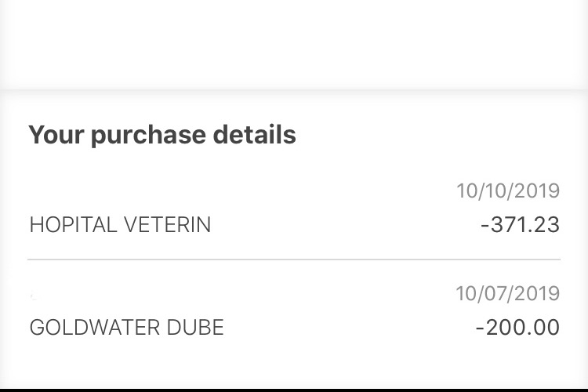Click the blank card above the purchase details
This screenshot has width=588, height=392.
tap(294, 43)
